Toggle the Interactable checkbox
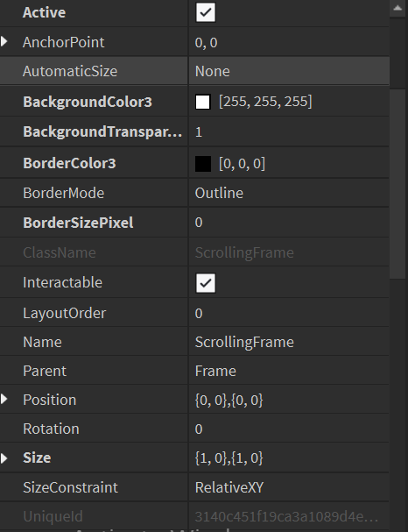408x532 pixels. 206,283
